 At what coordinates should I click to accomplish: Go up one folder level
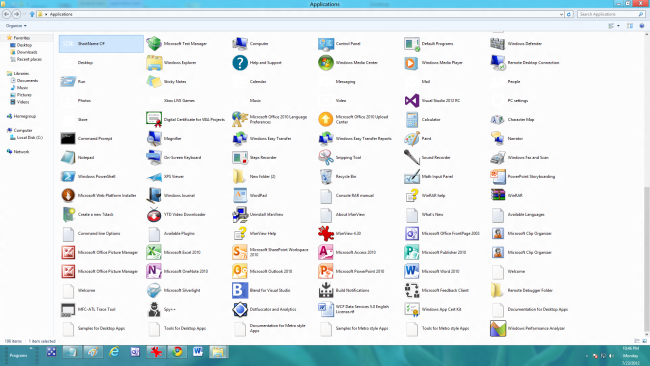coord(32,14)
